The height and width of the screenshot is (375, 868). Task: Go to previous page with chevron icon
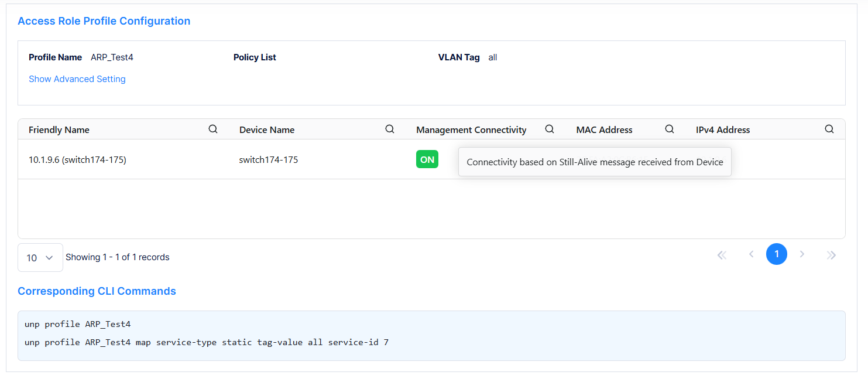tap(752, 254)
